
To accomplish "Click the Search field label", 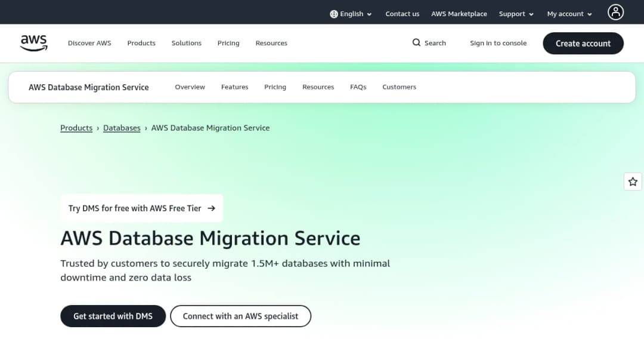I will pos(435,43).
